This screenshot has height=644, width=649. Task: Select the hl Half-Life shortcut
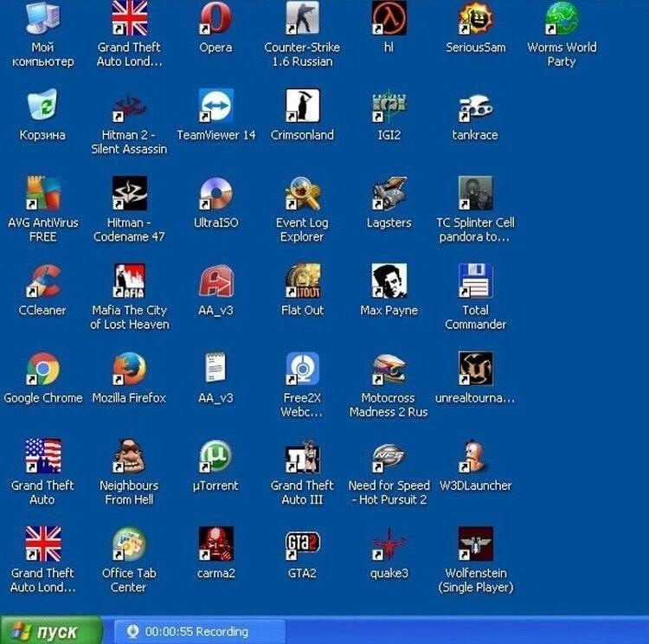tap(389, 19)
